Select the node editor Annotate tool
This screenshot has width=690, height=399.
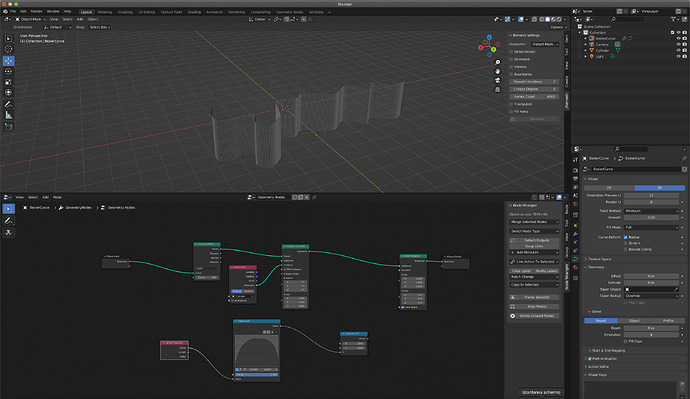[8, 220]
